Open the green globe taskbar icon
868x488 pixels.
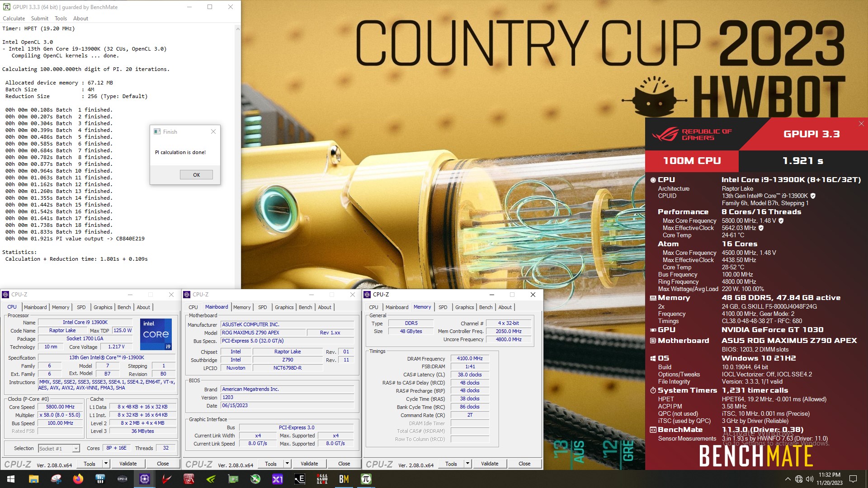coord(255,479)
